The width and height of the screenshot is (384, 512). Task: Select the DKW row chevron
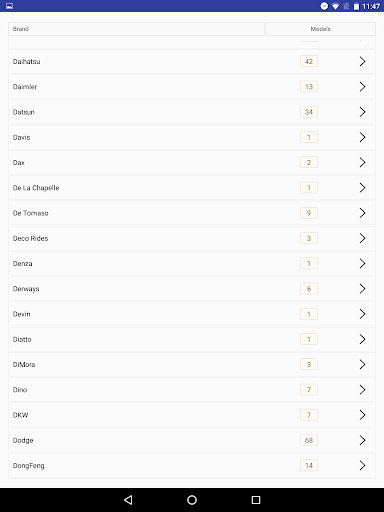(362, 415)
